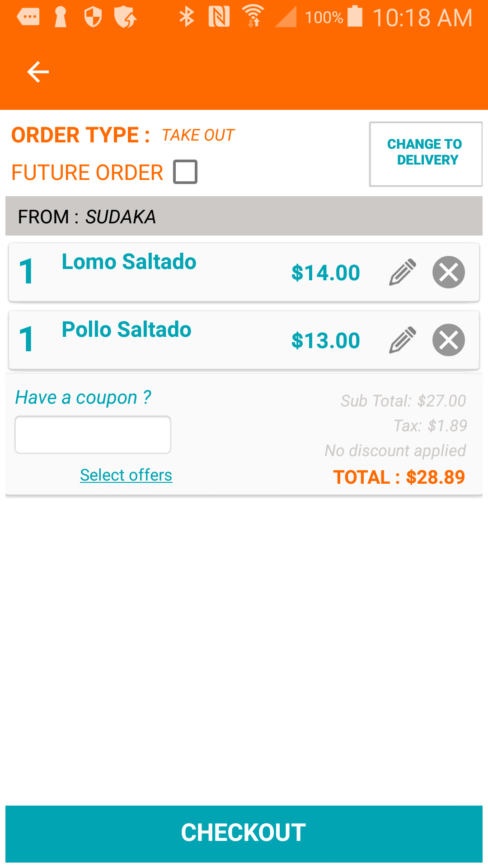The width and height of the screenshot is (488, 868).
Task: Tap the battery indicator icon
Action: coord(355,17)
